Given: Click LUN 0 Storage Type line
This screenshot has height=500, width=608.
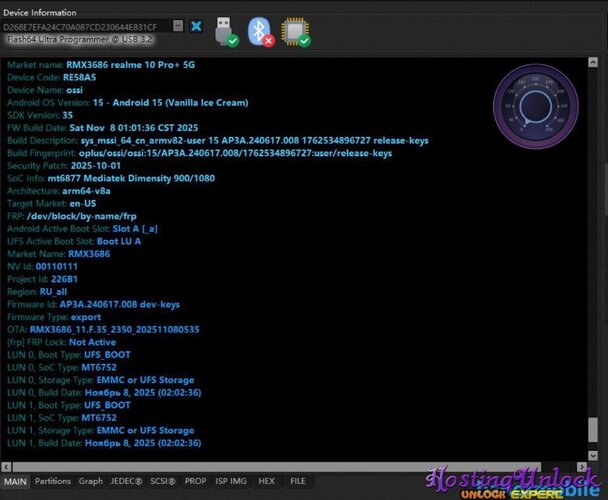Looking at the screenshot, I should 100,380.
